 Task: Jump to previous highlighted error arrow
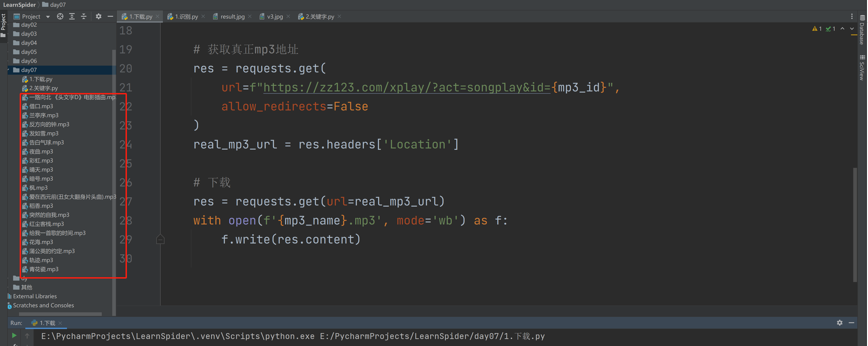(842, 29)
